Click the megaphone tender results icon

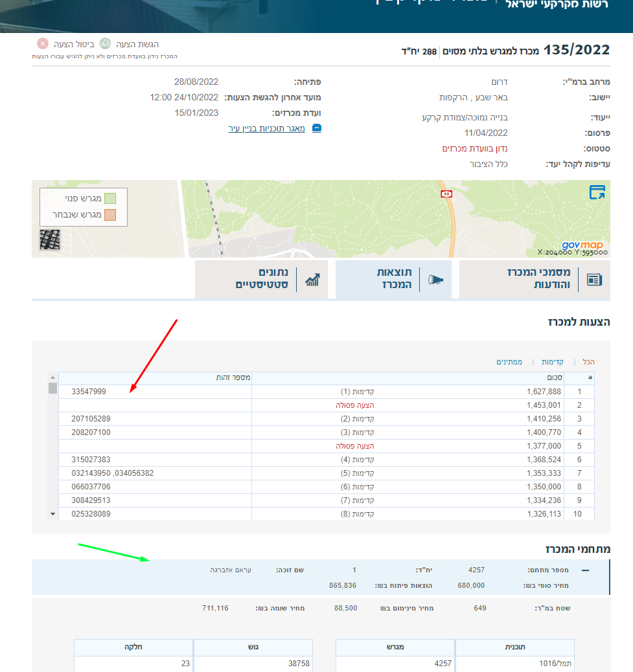435,280
